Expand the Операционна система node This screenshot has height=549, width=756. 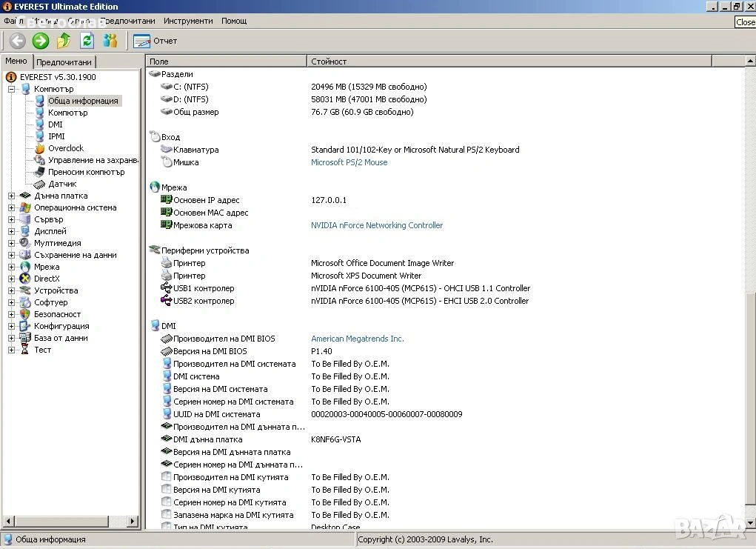click(x=12, y=207)
